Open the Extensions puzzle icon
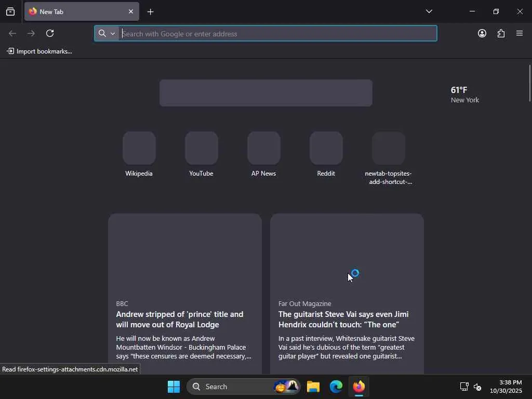Viewport: 532px width, 399px height. tap(501, 33)
